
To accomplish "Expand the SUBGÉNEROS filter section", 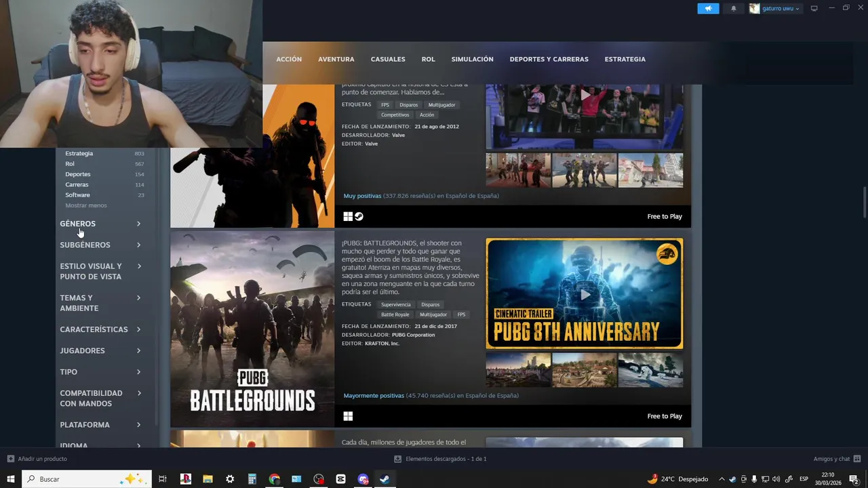I will click(100, 245).
